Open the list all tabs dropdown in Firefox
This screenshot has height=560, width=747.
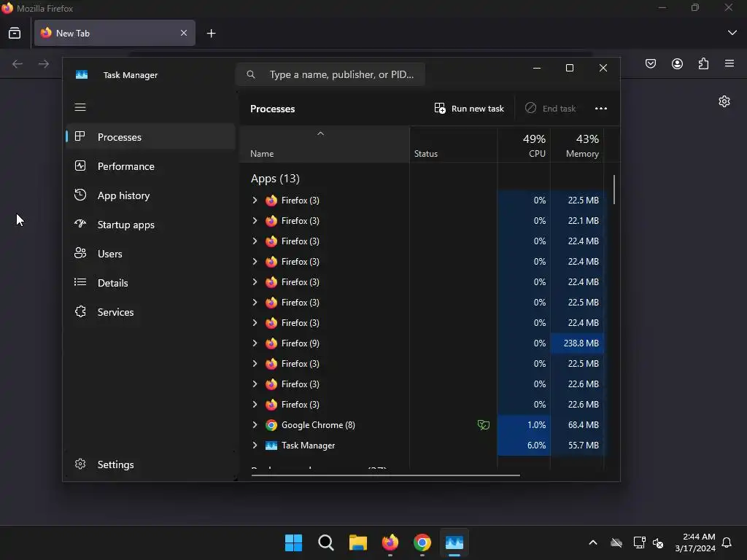[732, 33]
